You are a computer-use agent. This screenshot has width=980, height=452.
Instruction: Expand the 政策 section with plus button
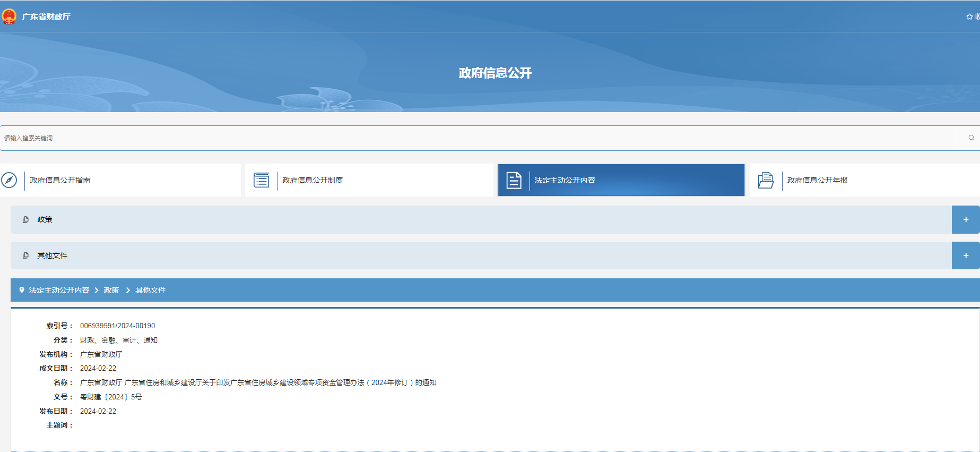click(x=966, y=219)
